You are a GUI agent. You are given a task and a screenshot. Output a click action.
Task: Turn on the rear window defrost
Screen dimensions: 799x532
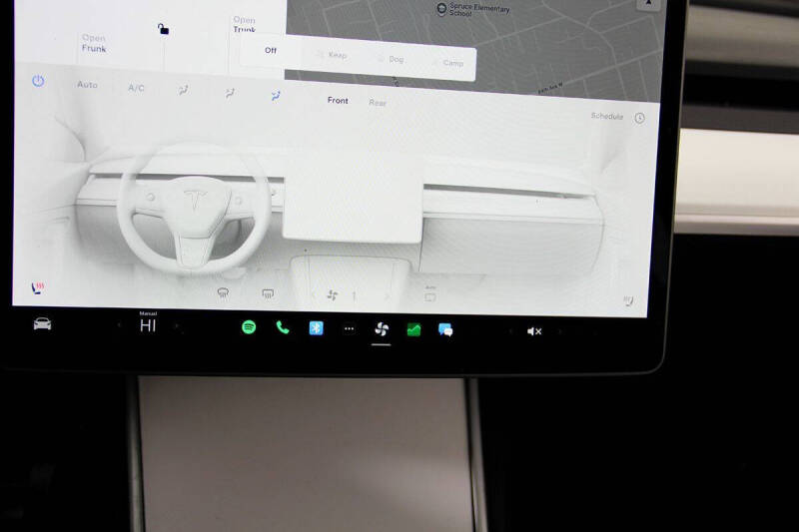click(268, 293)
